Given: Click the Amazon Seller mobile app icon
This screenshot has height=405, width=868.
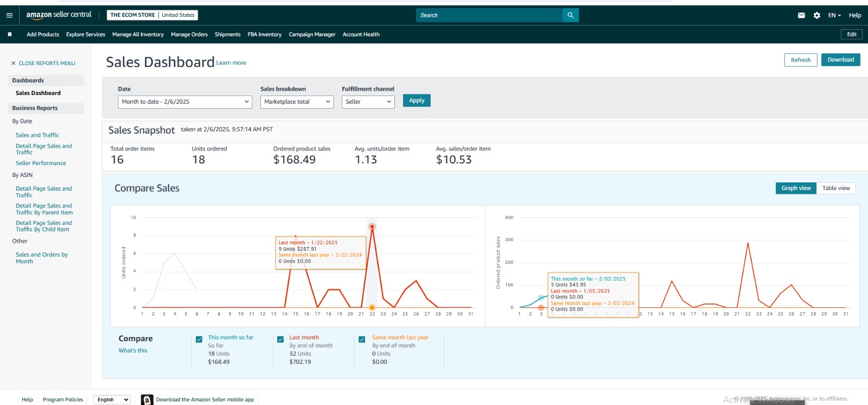Looking at the screenshot, I should [147, 400].
